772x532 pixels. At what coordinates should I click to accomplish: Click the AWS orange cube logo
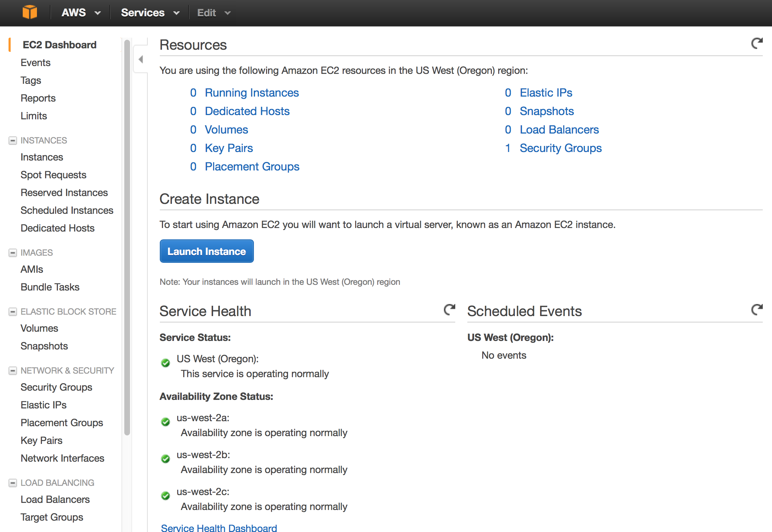[30, 12]
